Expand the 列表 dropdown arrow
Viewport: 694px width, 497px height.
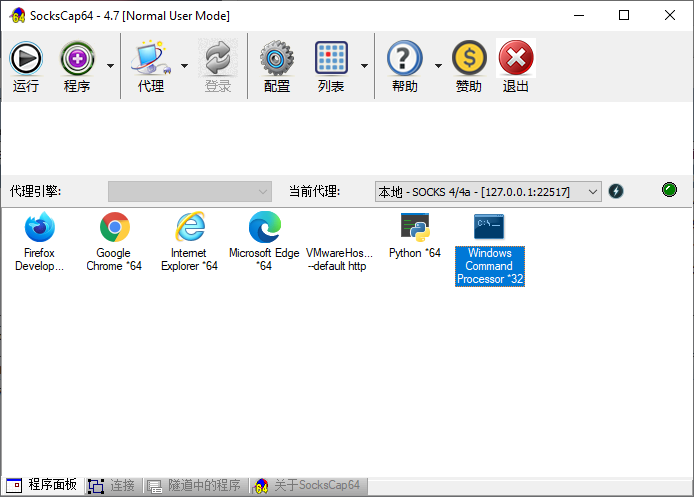[x=364, y=66]
